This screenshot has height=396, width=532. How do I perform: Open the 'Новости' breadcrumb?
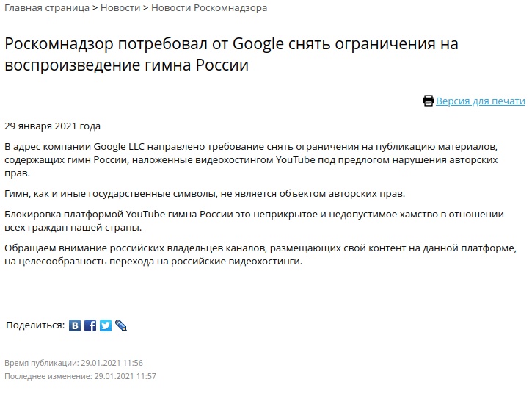[120, 8]
